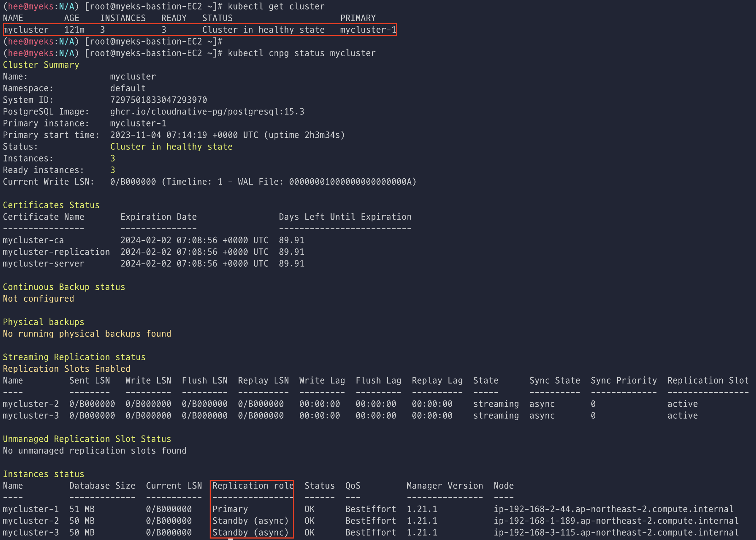Click the 'Streaming Replication status' heading
The height and width of the screenshot is (540, 756).
74,357
